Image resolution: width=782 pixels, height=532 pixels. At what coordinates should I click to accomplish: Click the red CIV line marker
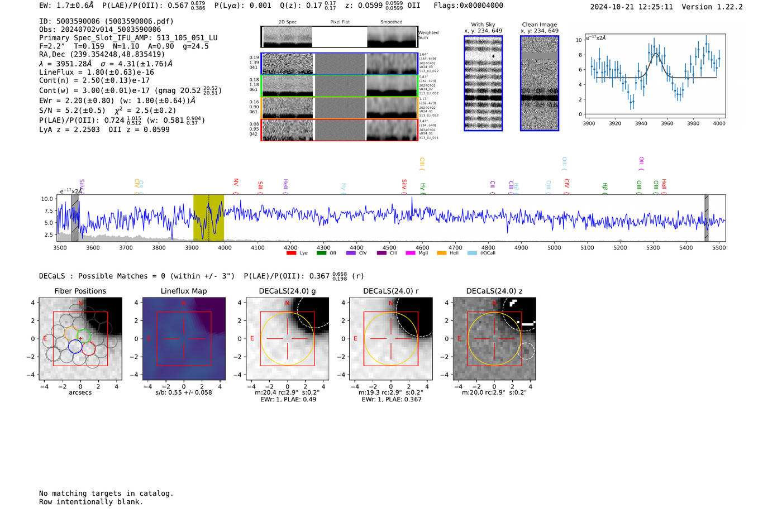[x=566, y=186]
